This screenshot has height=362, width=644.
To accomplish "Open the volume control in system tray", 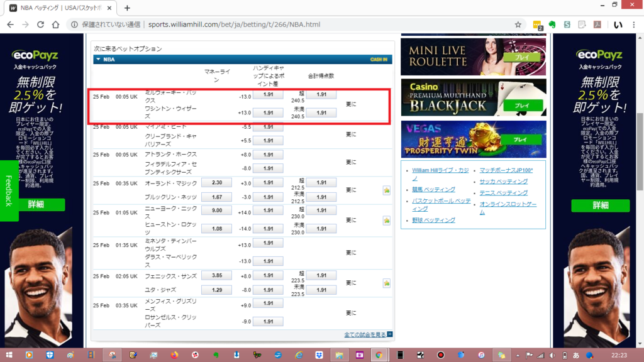I will pos(552,356).
